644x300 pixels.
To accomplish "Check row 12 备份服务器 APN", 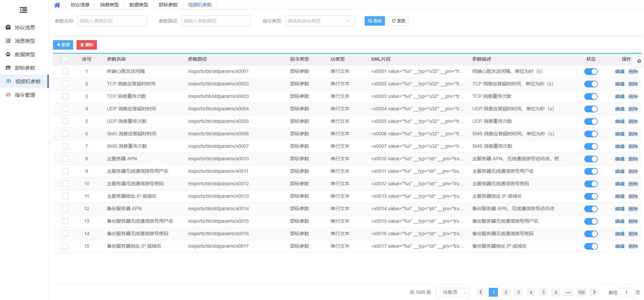I will click(x=65, y=209).
